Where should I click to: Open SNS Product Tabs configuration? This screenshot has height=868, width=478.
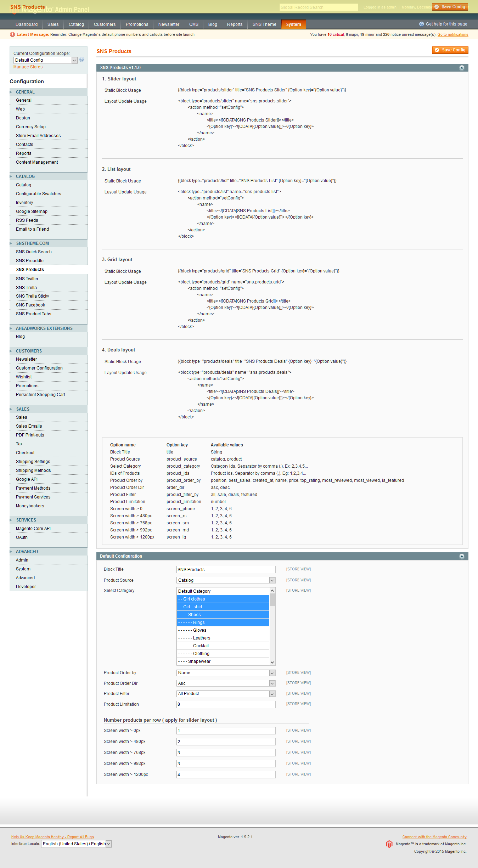[33, 314]
